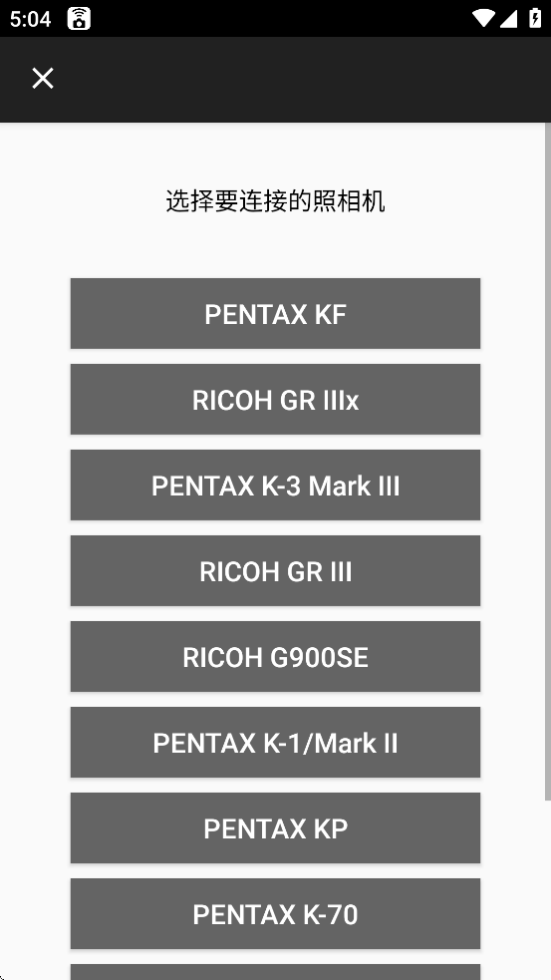Choose RICOH GR IIIx from the list
This screenshot has width=551, height=980.
[x=275, y=400]
